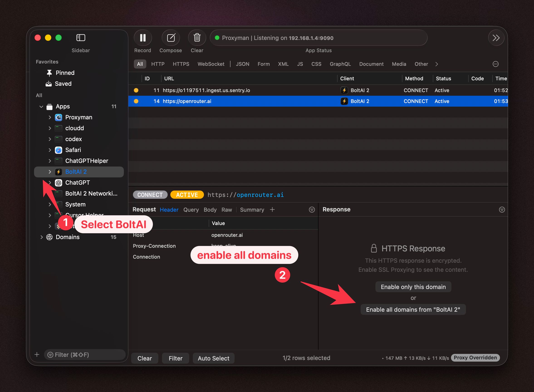The image size is (534, 392).
Task: Click the codex process icon
Action: (59, 139)
